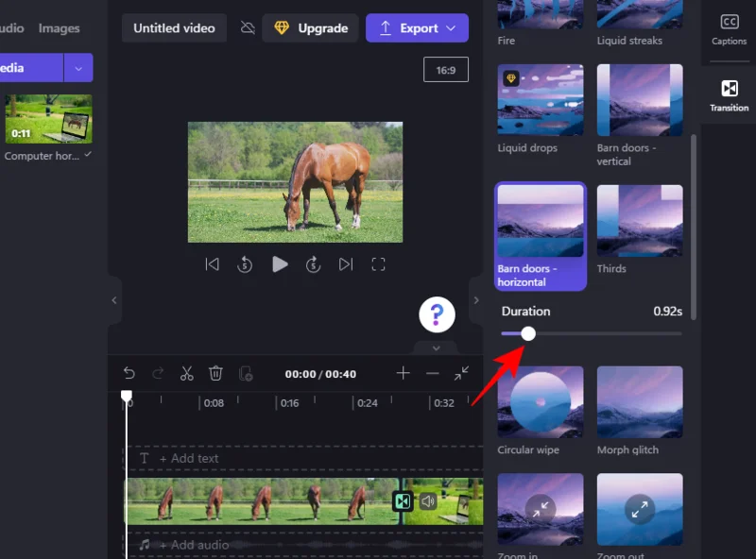The height and width of the screenshot is (559, 756).
Task: Mute the horse clip's audio
Action: tap(427, 502)
